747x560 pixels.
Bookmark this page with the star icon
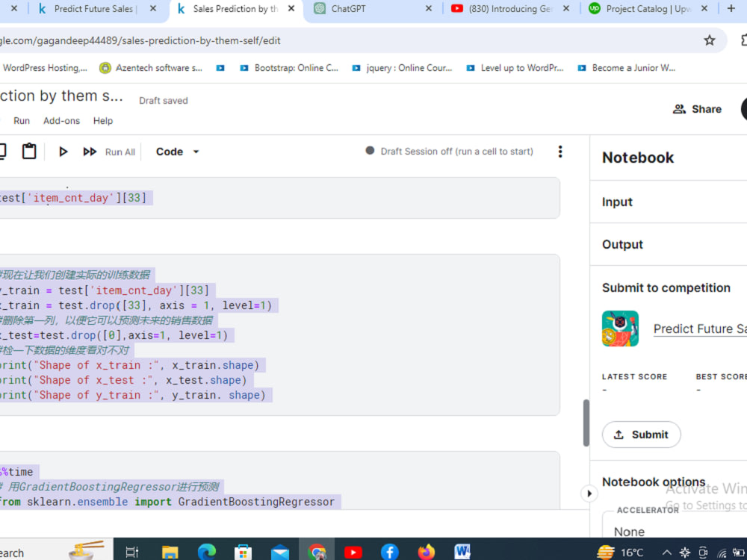tap(710, 40)
